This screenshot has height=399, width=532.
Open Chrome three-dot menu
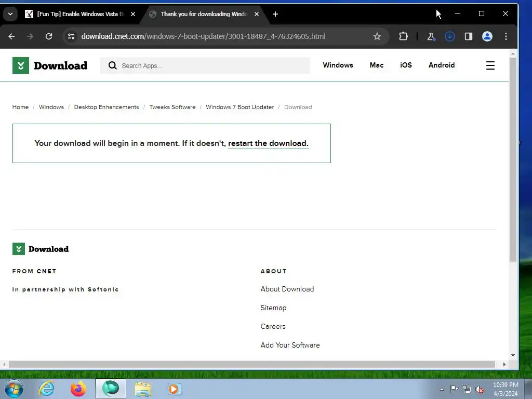(506, 36)
